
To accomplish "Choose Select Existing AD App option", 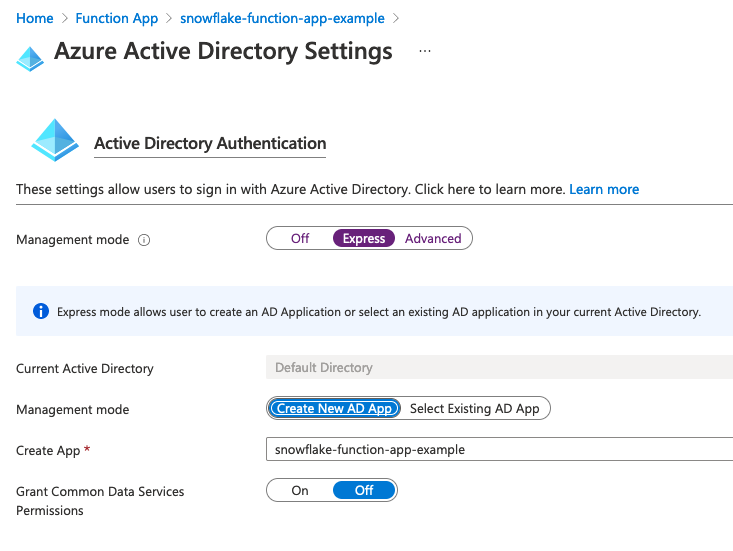I will pos(475,408).
